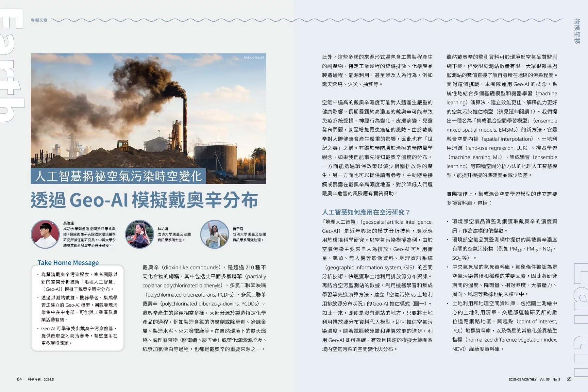Image resolution: width=588 pixels, height=392 pixels.
Task: Click the text 資訊學系研究助理 under 曾于庭
Action: pyautogui.click(x=248, y=240)
